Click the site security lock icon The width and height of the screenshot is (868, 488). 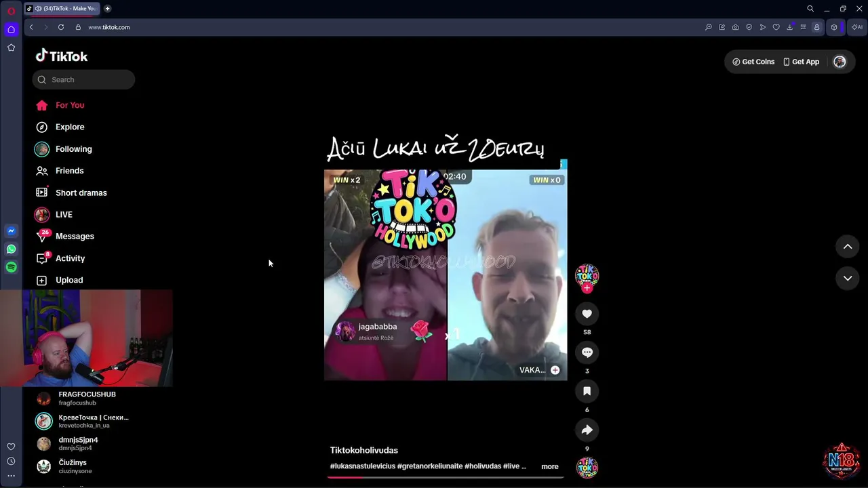pos(78,27)
